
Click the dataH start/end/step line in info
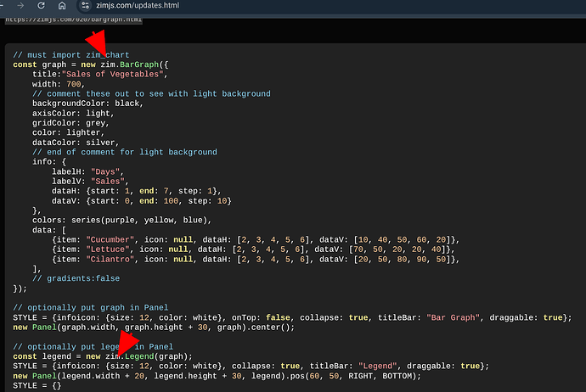click(137, 191)
